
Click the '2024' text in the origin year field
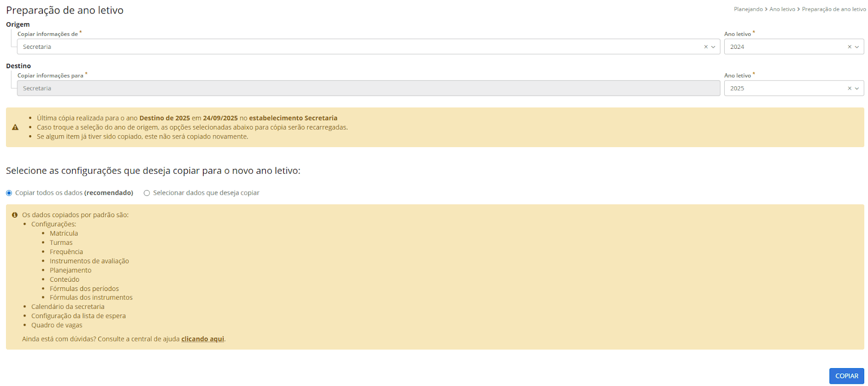[x=737, y=47]
